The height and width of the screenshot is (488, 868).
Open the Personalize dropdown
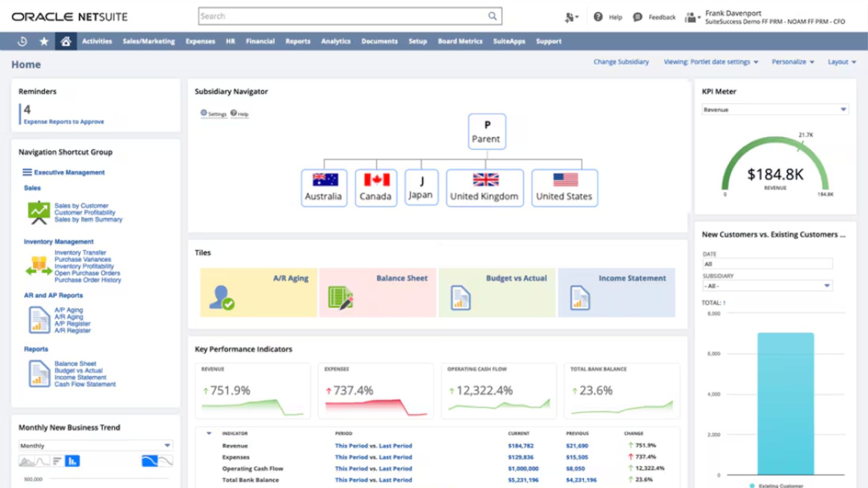(793, 62)
